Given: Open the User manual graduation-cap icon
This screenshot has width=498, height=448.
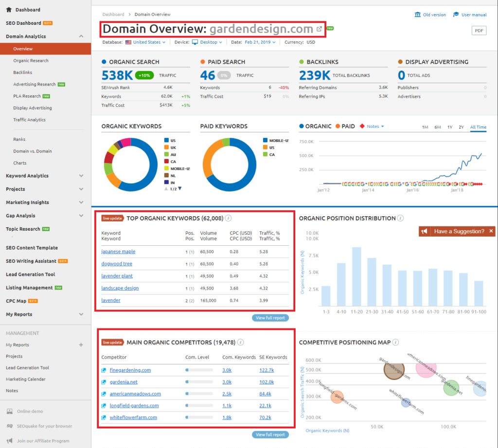Looking at the screenshot, I should [x=457, y=14].
